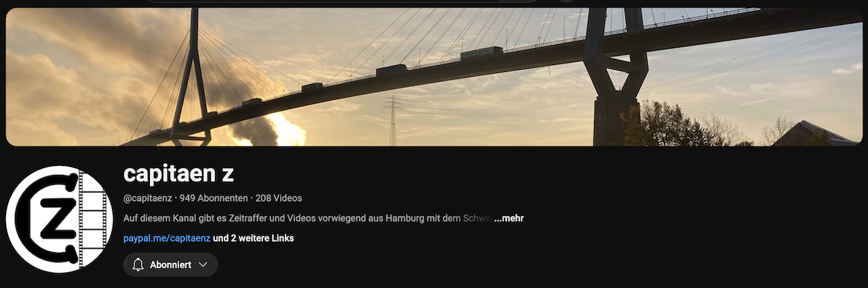The width and height of the screenshot is (868, 288).
Task: Expand the Abonniert dropdown chevron
Action: pyautogui.click(x=203, y=265)
